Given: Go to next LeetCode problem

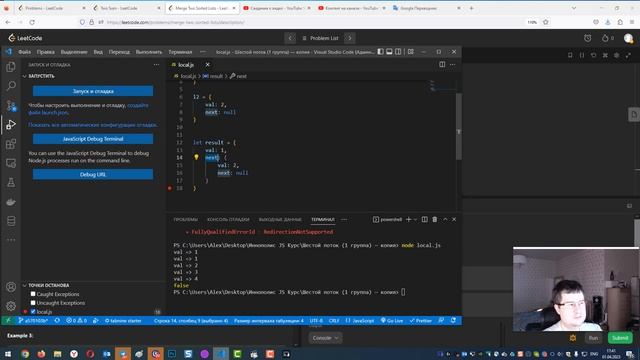Looking at the screenshot, I should pyautogui.click(x=350, y=38).
